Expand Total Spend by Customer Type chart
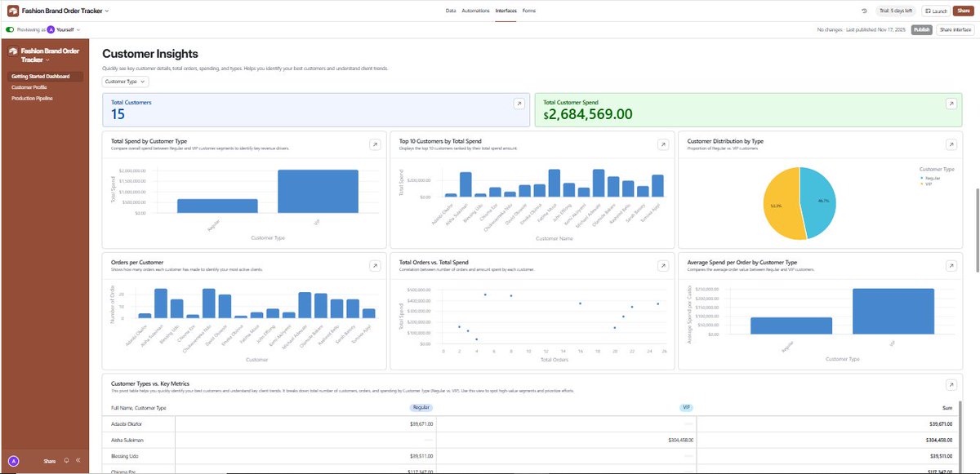Image resolution: width=980 pixels, height=474 pixels. click(374, 144)
